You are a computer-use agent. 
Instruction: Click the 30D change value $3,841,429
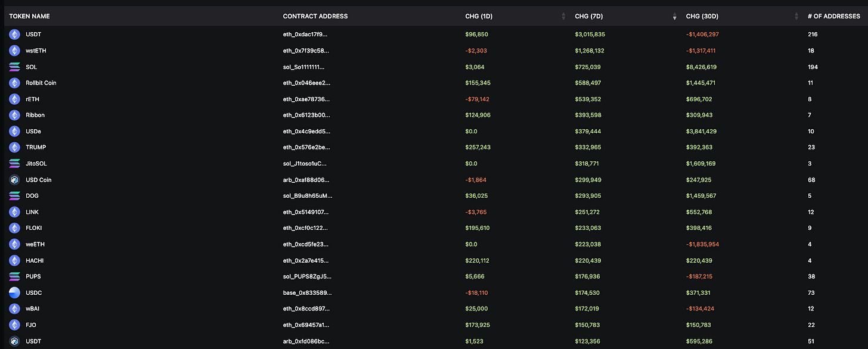(x=701, y=131)
